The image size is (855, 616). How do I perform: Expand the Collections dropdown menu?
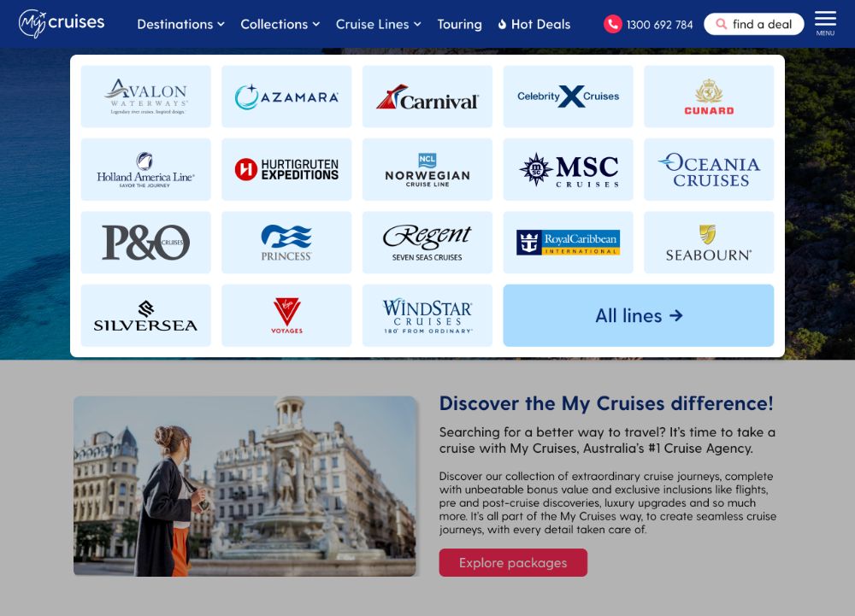tap(280, 24)
